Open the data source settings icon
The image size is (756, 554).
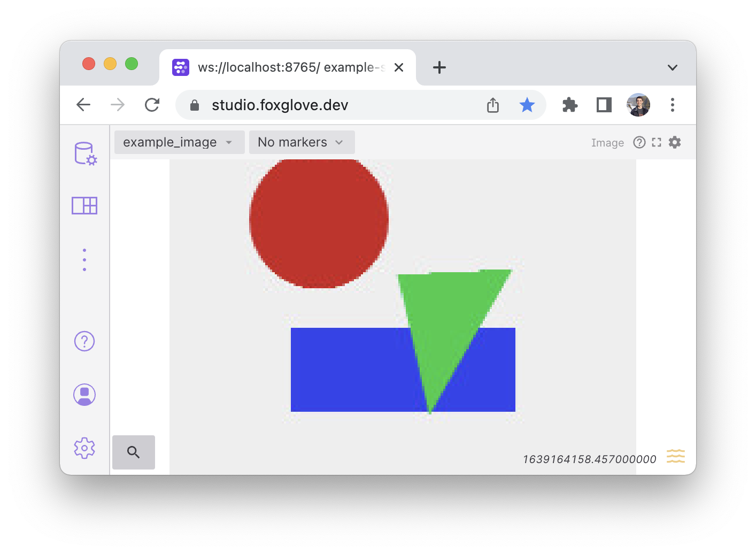point(84,153)
